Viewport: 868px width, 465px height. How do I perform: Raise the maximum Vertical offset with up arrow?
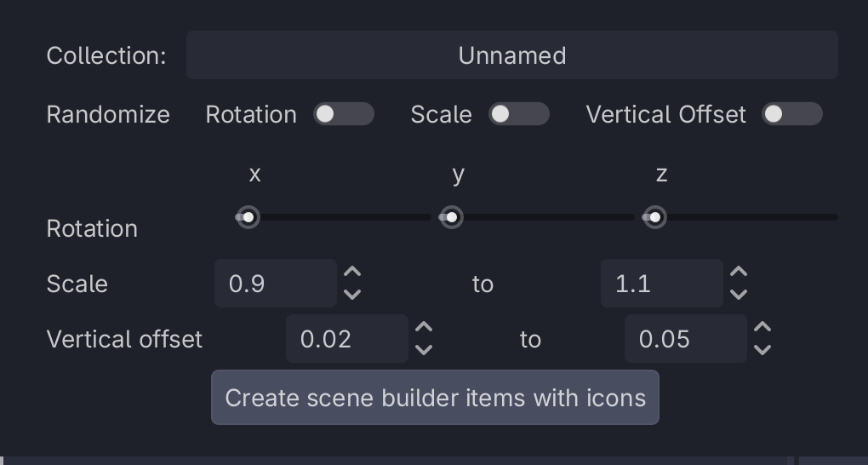point(762,328)
